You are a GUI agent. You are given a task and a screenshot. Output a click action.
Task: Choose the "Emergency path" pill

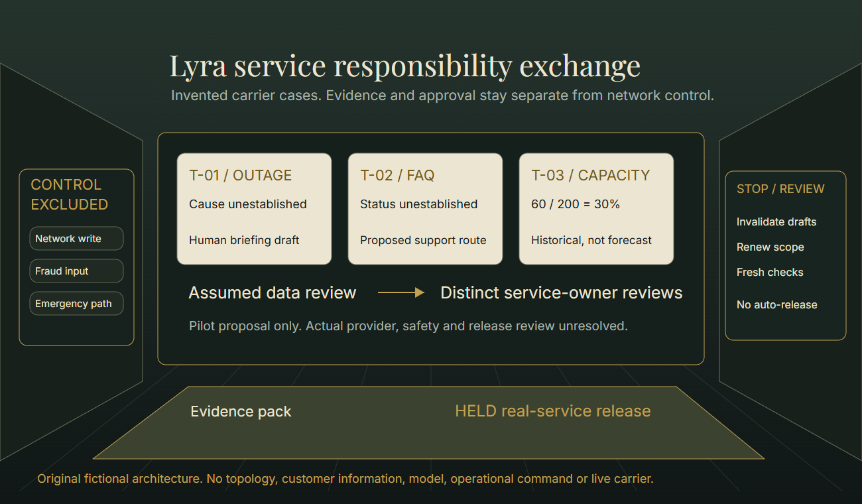76,304
